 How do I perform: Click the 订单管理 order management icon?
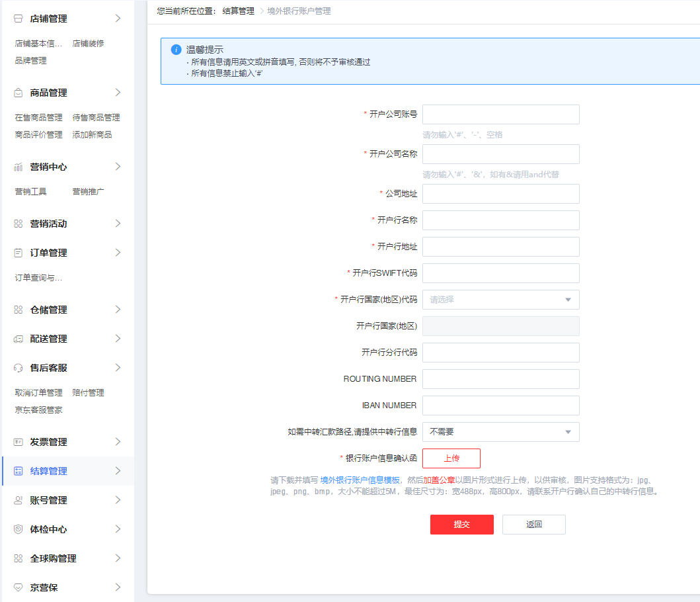pyautogui.click(x=18, y=252)
